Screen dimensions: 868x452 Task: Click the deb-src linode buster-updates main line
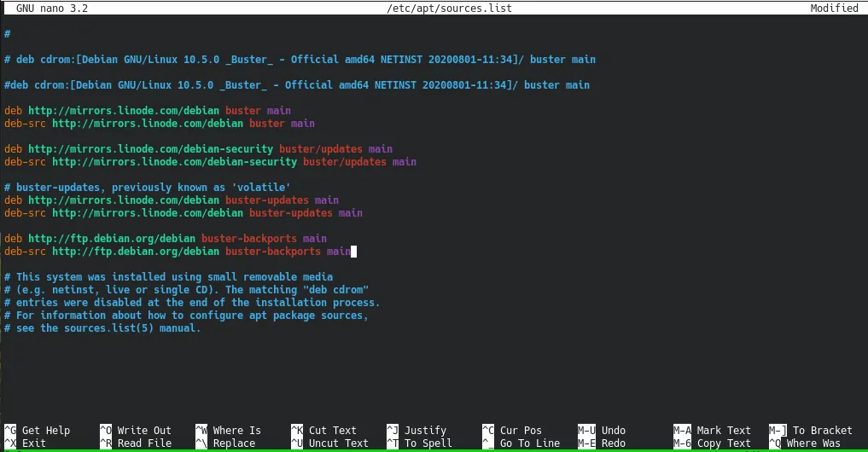coord(184,212)
